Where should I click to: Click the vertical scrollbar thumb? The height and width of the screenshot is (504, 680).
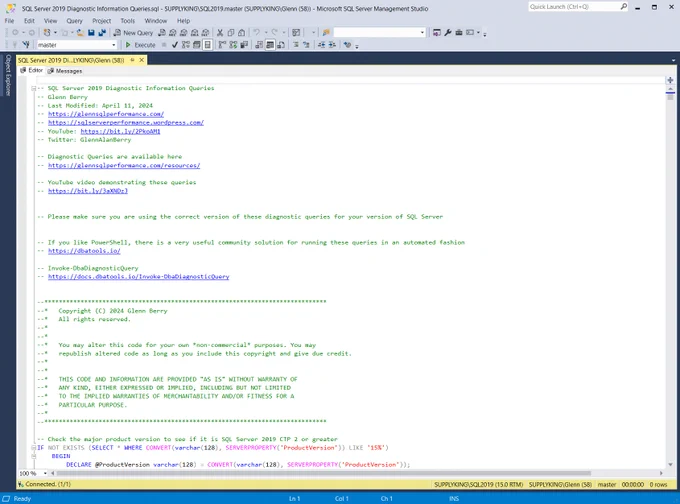[670, 98]
